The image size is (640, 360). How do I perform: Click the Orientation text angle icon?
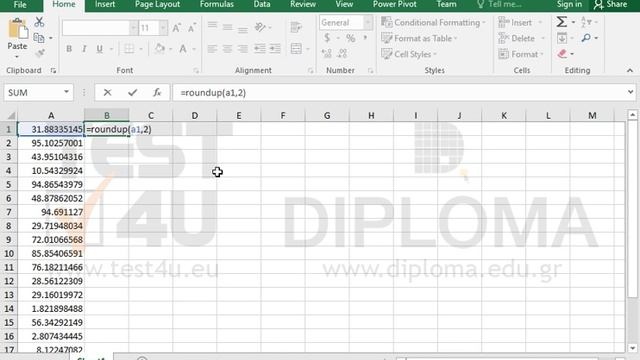(260, 27)
